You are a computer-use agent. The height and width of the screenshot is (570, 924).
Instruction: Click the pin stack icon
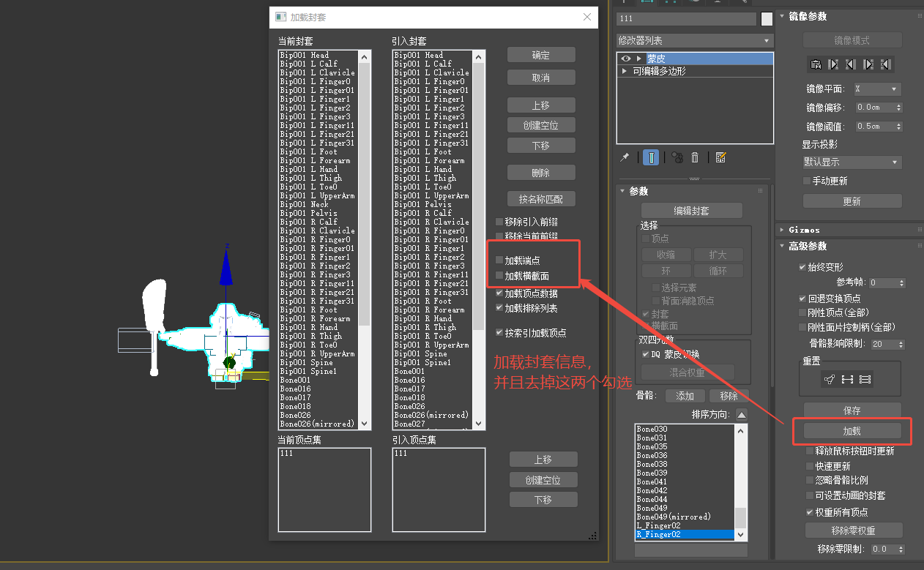[625, 157]
